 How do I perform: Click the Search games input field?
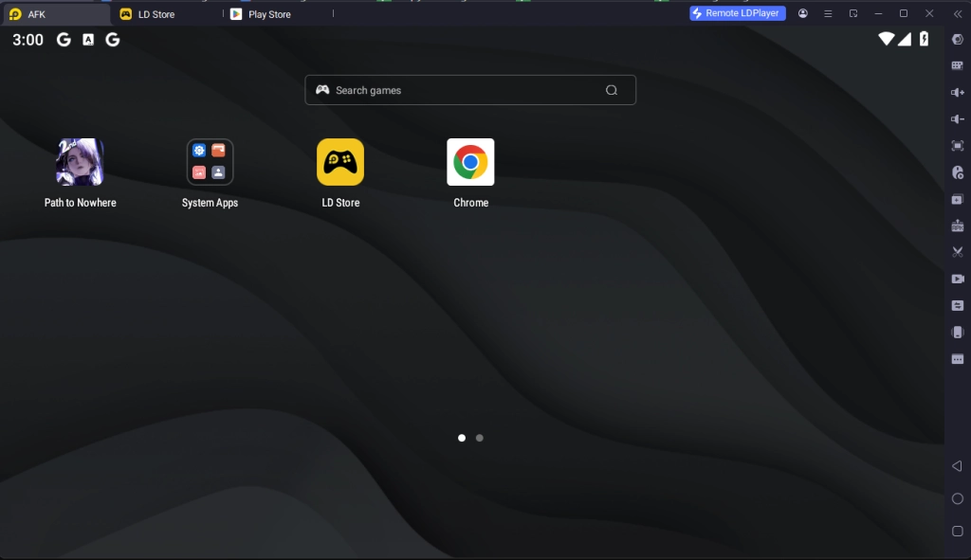[470, 90]
